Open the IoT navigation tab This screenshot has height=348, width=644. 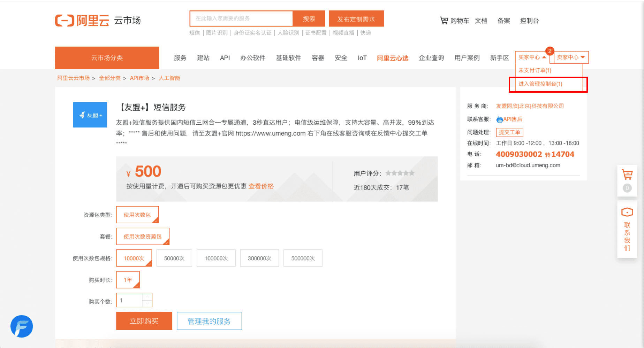click(362, 58)
